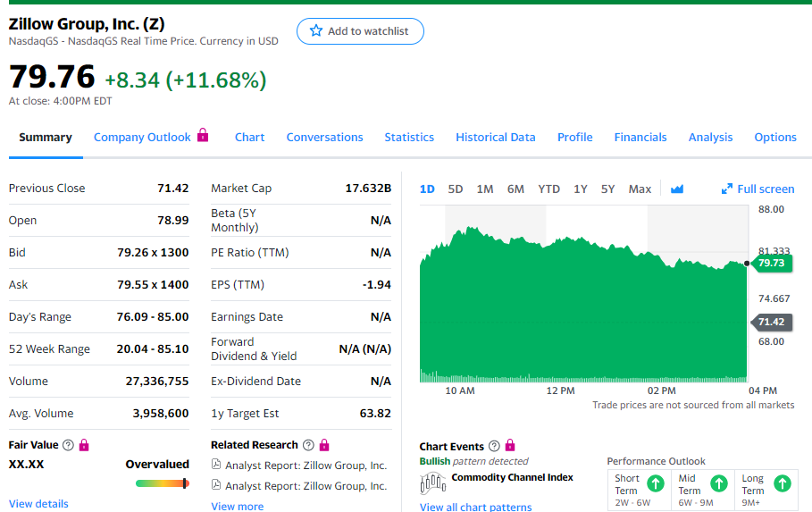Screen dimensions: 812x512
Task: Open the first Analyst Report: Zillow Group link
Action: pyautogui.click(x=306, y=466)
